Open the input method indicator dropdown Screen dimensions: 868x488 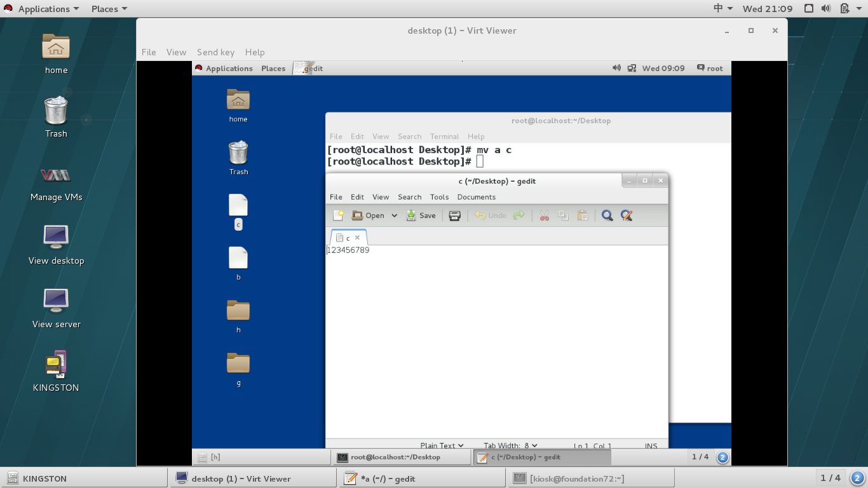[x=723, y=9]
